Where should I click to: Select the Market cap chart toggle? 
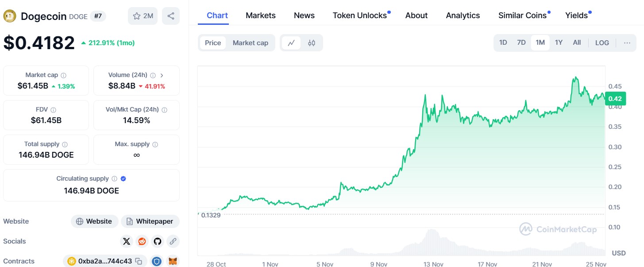[251, 43]
